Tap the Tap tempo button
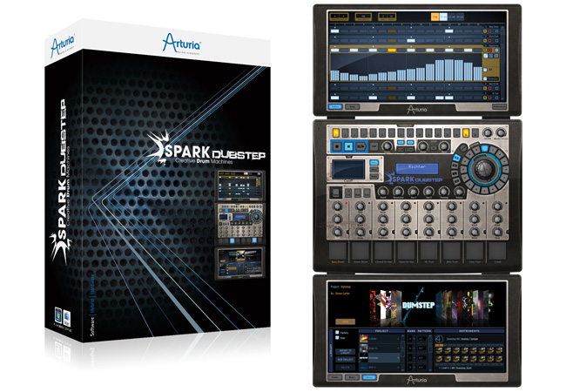This screenshot has height=392, width=566. 374,146
